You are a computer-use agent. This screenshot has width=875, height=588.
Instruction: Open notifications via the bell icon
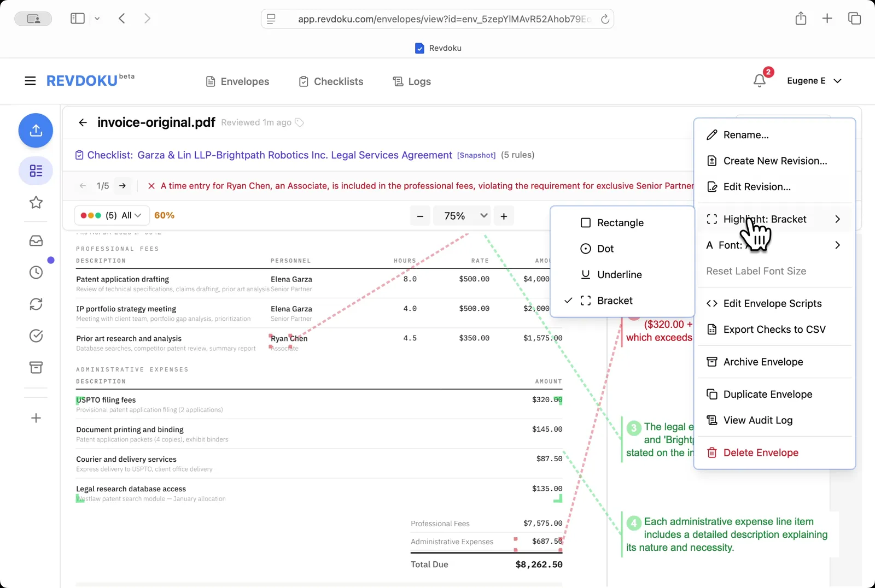759,80
